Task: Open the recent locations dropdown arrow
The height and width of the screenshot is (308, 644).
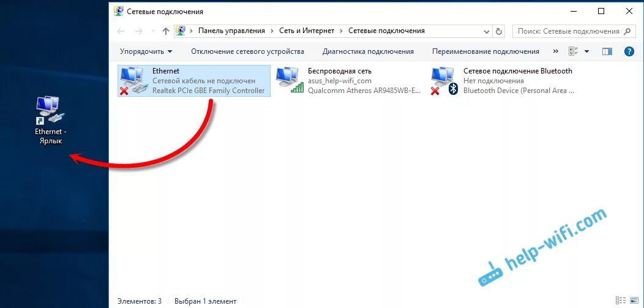Action: tap(153, 31)
